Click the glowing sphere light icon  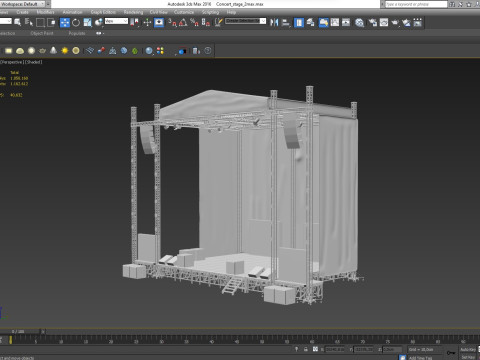click(x=31, y=51)
